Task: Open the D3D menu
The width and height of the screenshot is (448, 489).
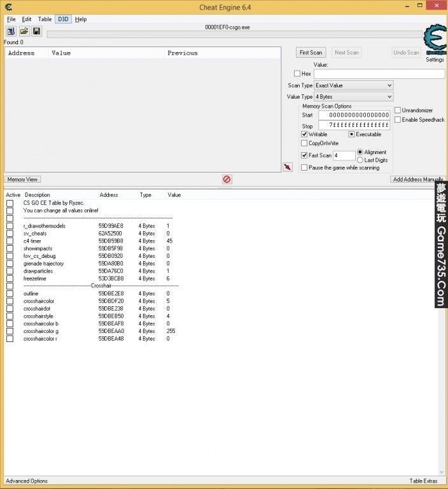Action: 63,19
